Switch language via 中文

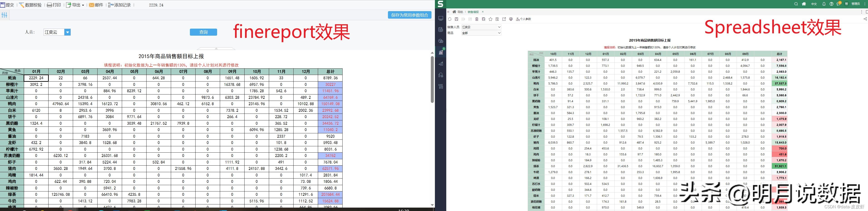coord(814,4)
